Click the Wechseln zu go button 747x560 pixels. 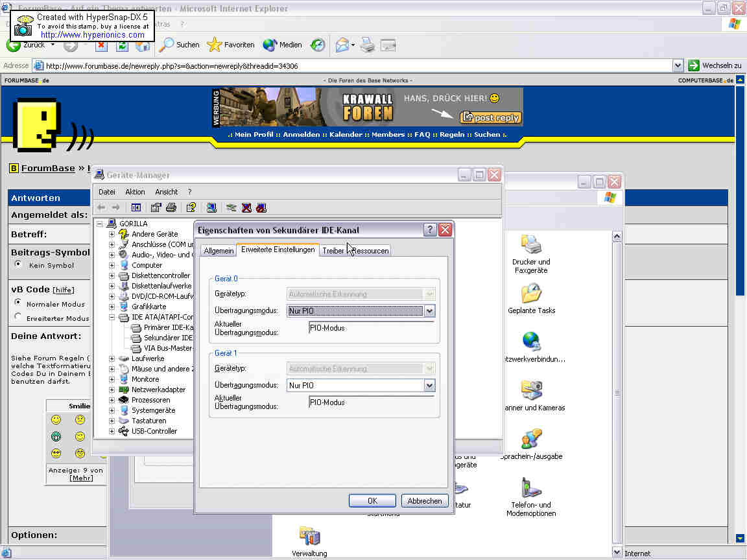(x=715, y=65)
